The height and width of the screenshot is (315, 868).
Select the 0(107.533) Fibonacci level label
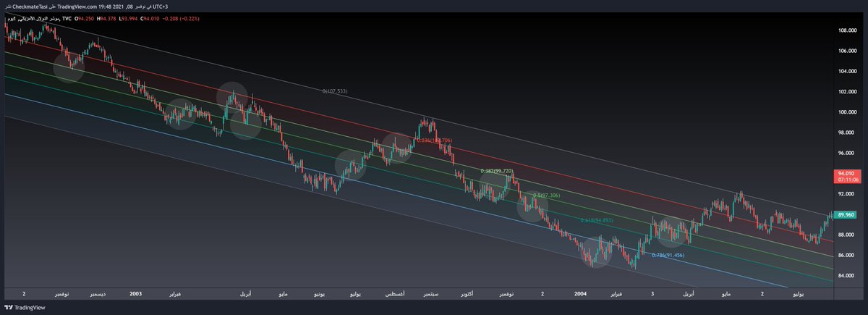point(335,91)
